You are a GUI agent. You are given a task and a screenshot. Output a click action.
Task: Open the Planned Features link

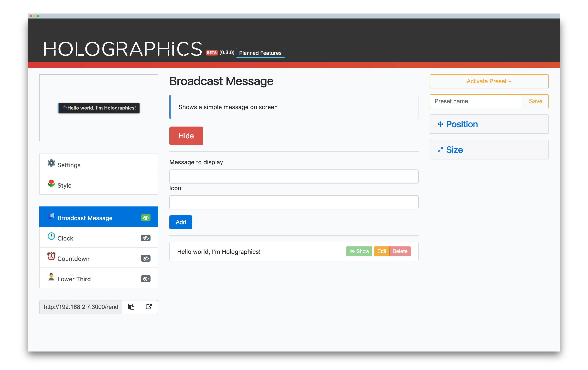pos(260,53)
